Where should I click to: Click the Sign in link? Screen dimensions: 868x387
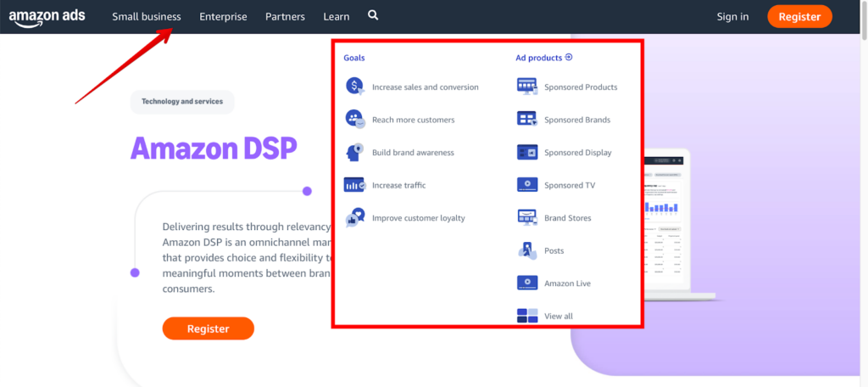click(x=732, y=17)
